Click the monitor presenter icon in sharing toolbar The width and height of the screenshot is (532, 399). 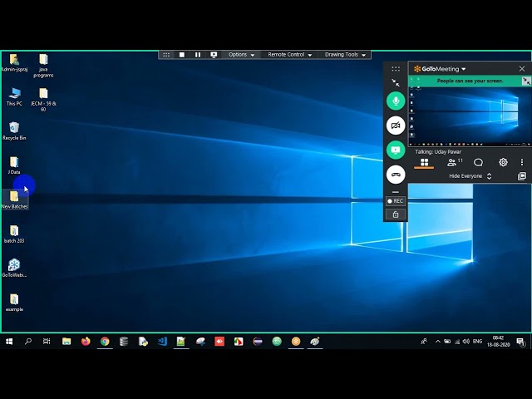click(x=214, y=55)
